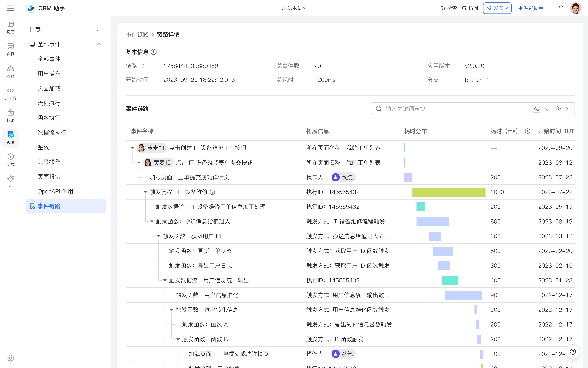Viewport: 588px width, 368px height.
Task: Open the 数据 section in the sidebar
Action: [x=10, y=50]
